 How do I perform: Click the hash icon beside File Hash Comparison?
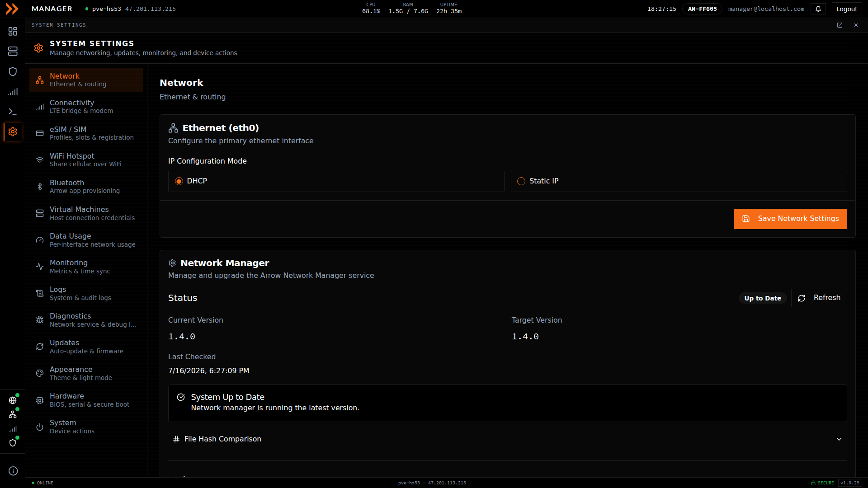176,439
